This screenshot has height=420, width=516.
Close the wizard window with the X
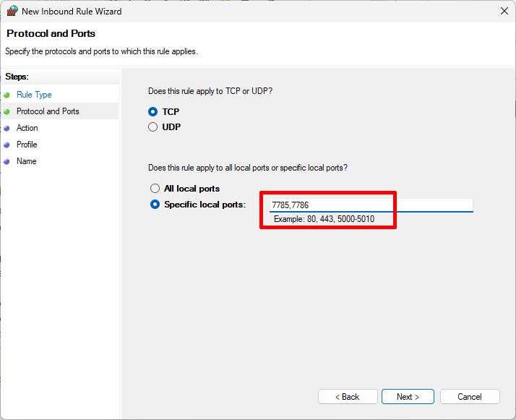[504, 11]
